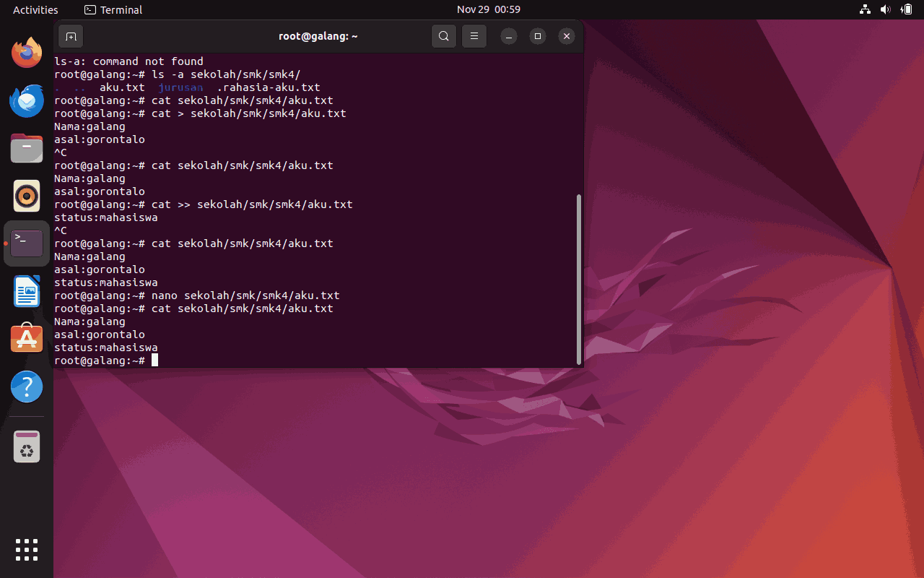
Task: Open LibreOffice Writer from dock
Action: tap(27, 291)
